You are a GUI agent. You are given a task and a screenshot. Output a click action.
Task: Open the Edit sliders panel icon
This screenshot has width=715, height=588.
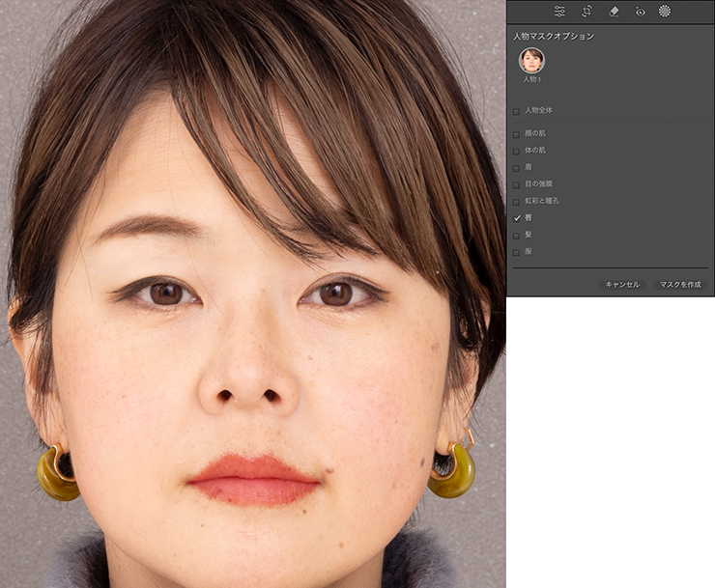coord(559,12)
